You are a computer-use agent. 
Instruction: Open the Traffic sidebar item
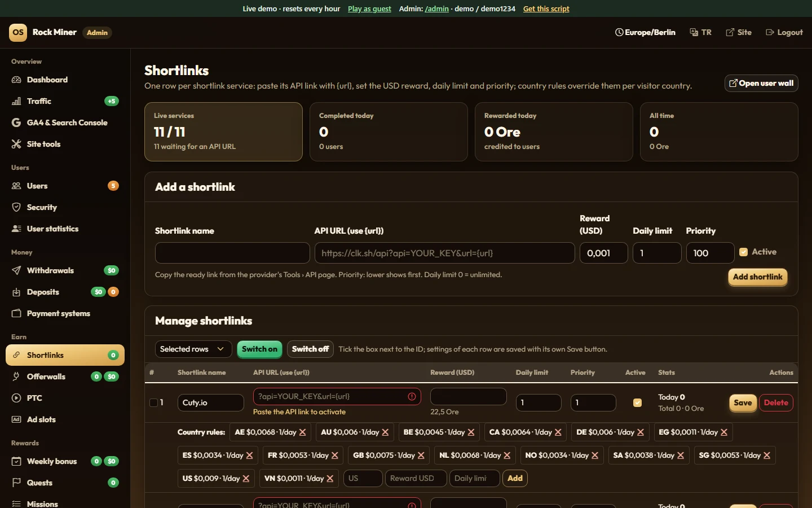point(65,101)
